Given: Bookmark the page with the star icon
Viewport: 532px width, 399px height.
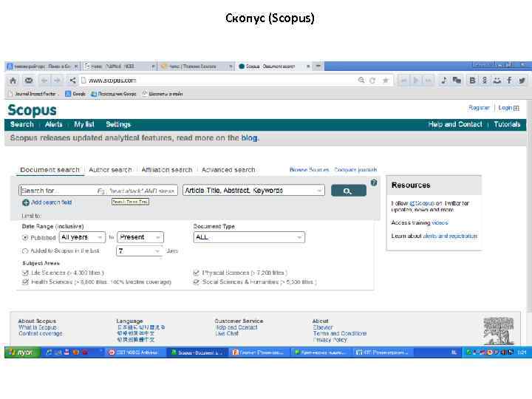Looking at the screenshot, I should pos(386,81).
